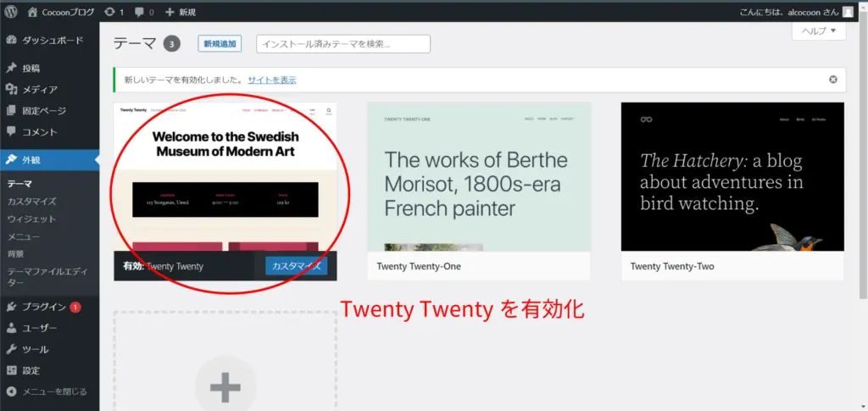868x411 pixels.
Task: Collapse sidebar with メニューを閉じる
Action: (x=50, y=392)
